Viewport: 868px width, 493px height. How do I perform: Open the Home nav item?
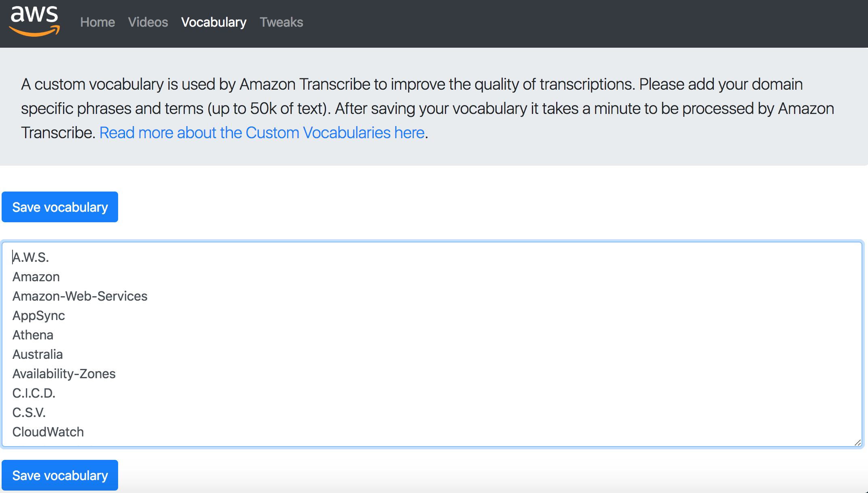(97, 22)
